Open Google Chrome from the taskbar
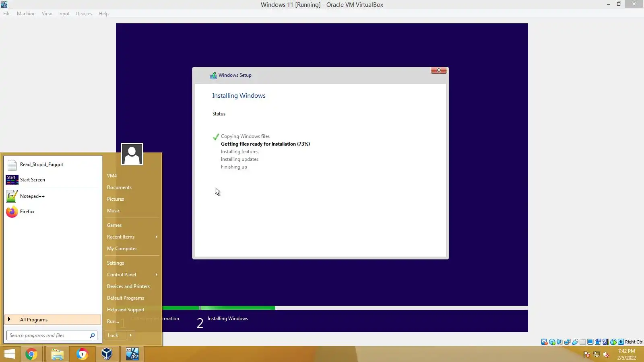Image resolution: width=644 pixels, height=362 pixels. 31,354
